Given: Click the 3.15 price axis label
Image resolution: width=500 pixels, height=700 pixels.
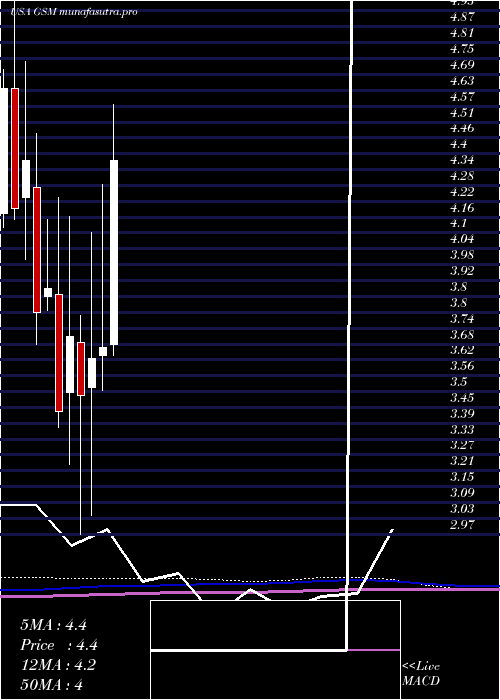Looking at the screenshot, I should coord(462,477).
